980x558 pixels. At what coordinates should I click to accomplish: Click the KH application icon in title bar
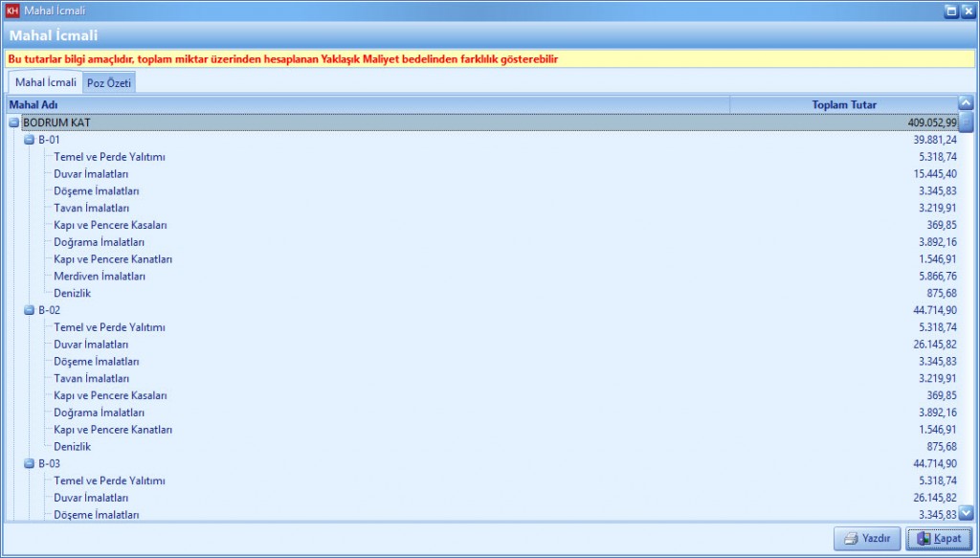click(12, 11)
